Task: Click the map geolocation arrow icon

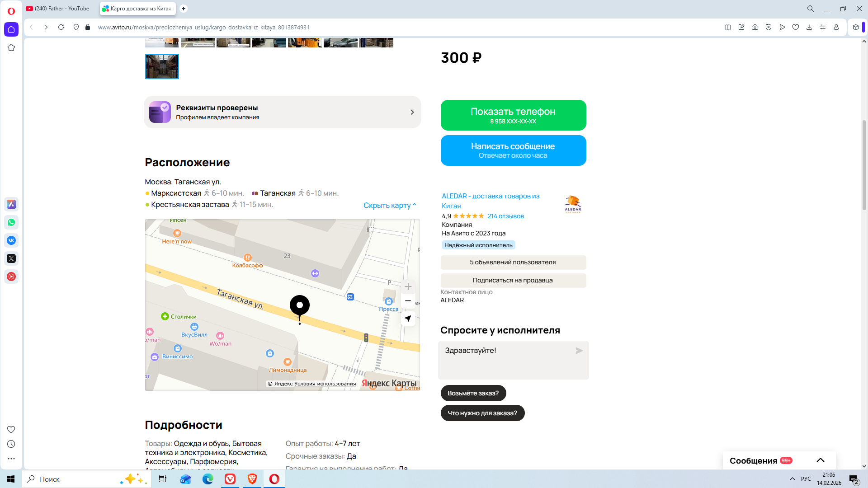Action: (408, 319)
